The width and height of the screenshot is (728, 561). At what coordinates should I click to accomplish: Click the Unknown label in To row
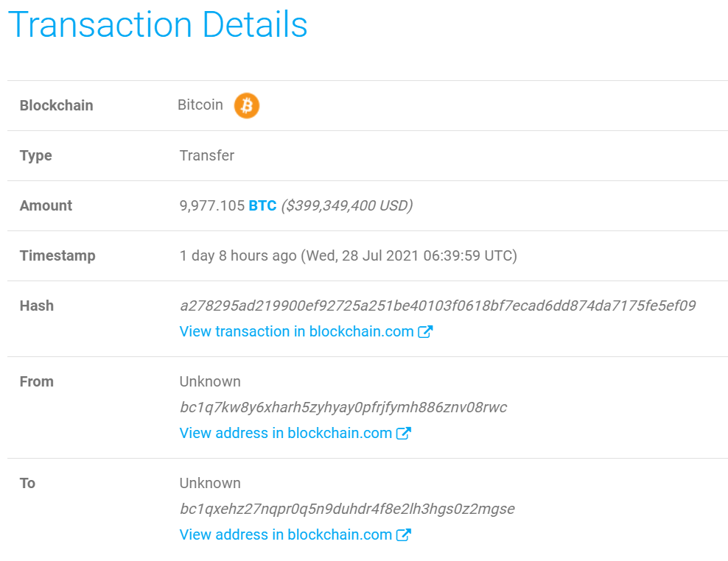210,483
